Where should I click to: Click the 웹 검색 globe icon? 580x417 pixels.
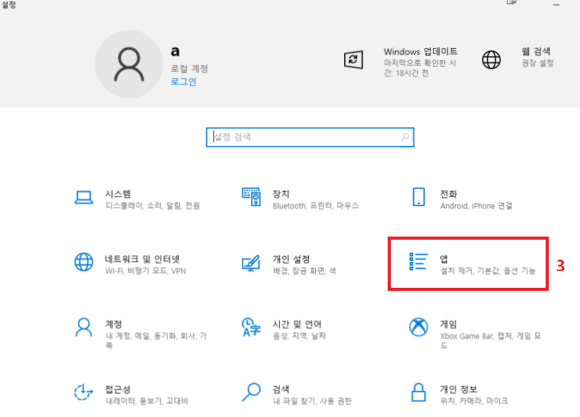tap(491, 60)
